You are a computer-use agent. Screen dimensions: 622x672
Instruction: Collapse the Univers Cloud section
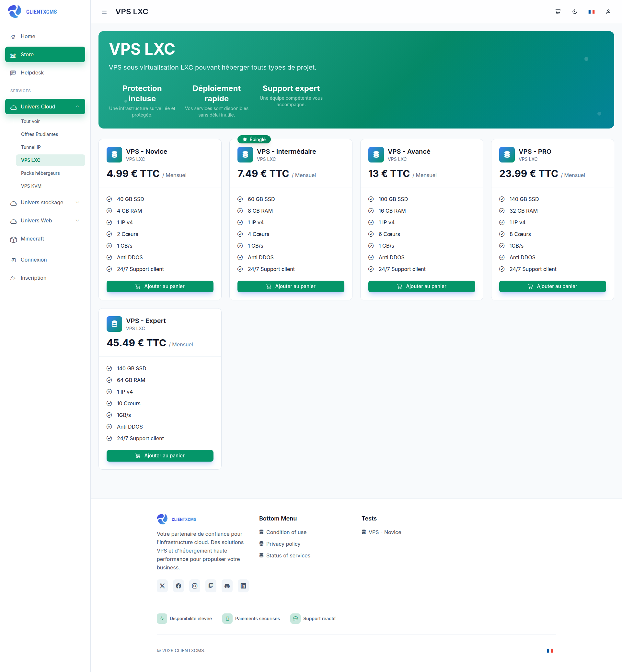pos(45,106)
